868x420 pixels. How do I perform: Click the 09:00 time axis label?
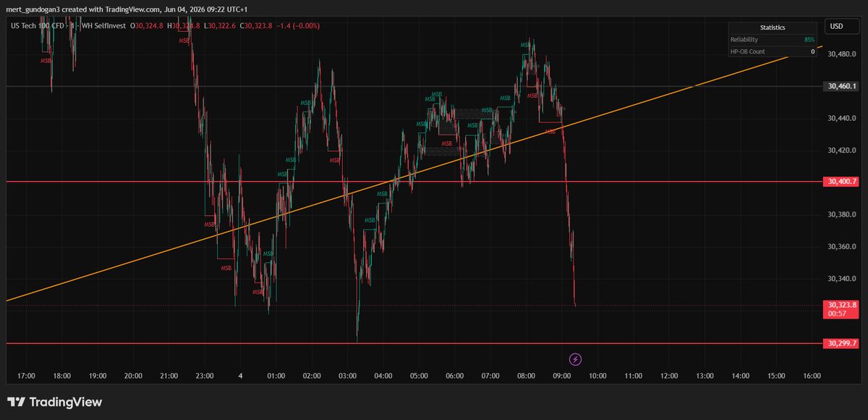point(562,376)
